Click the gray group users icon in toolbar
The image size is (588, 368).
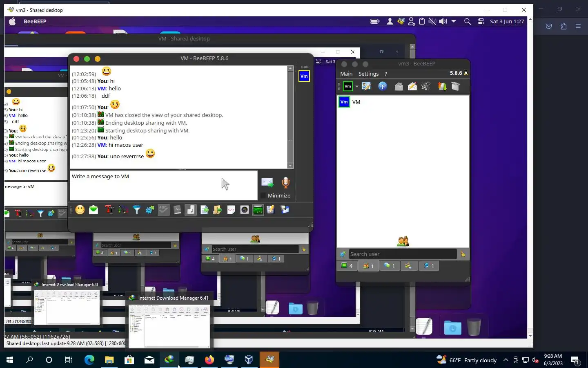point(426,86)
